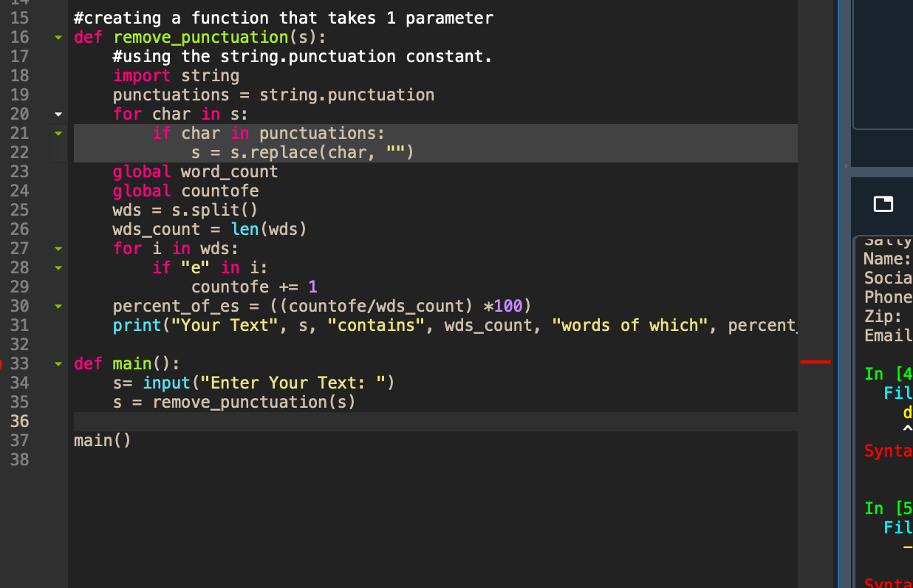Click line number 36 in the gutter
Viewport: 913px width, 588px height.
pos(20,421)
